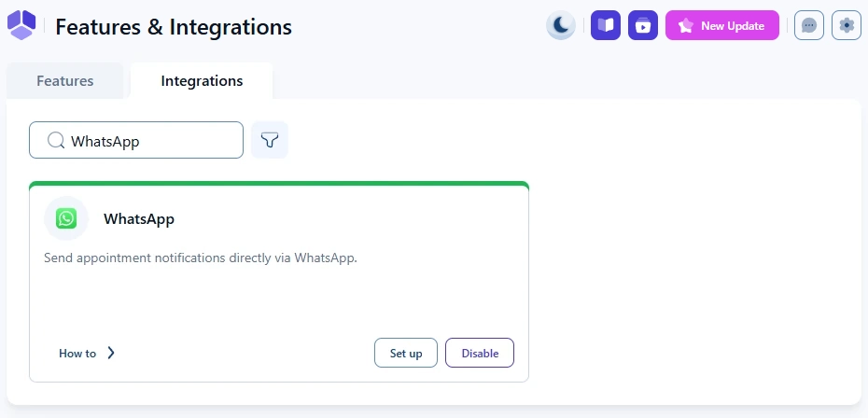Screen dimensions: 868x418
Task: Open settings with the gear icon
Action: click(x=847, y=25)
